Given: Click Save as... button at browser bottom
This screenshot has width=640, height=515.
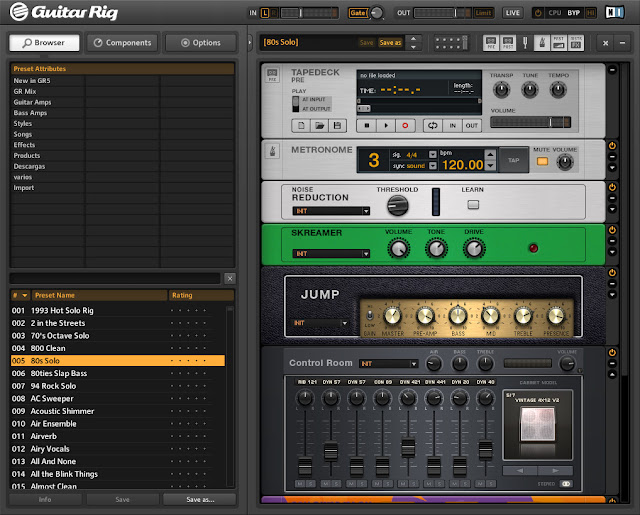Looking at the screenshot, I should 200,499.
